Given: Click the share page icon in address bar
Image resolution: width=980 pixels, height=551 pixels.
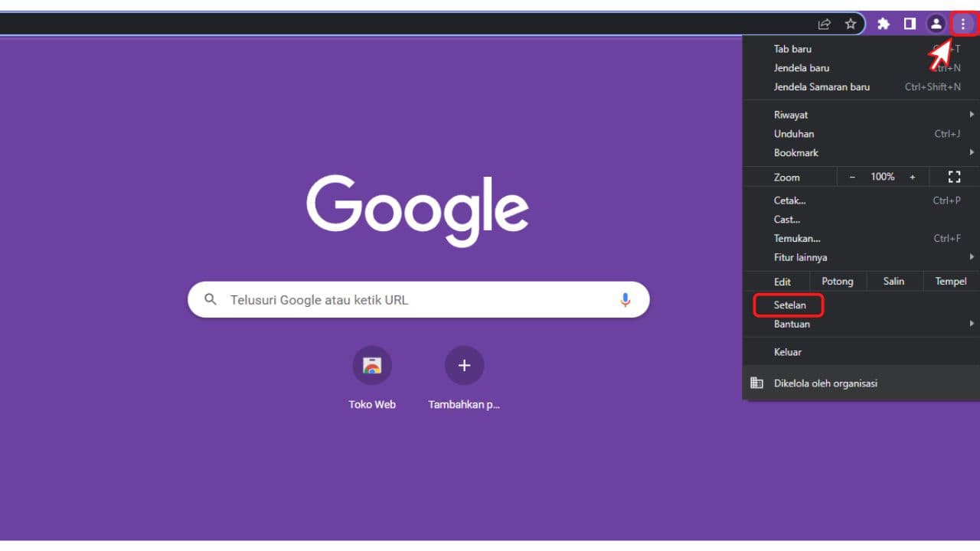Looking at the screenshot, I should [x=825, y=24].
